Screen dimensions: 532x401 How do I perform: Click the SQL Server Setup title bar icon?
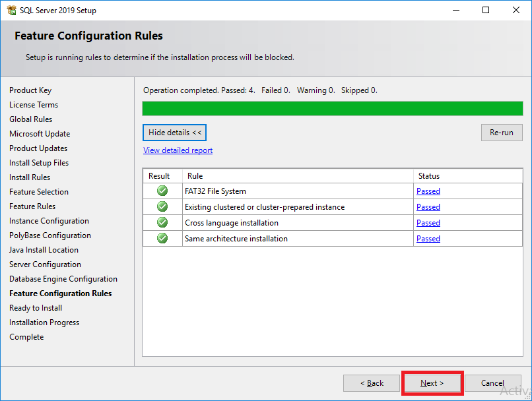point(11,10)
